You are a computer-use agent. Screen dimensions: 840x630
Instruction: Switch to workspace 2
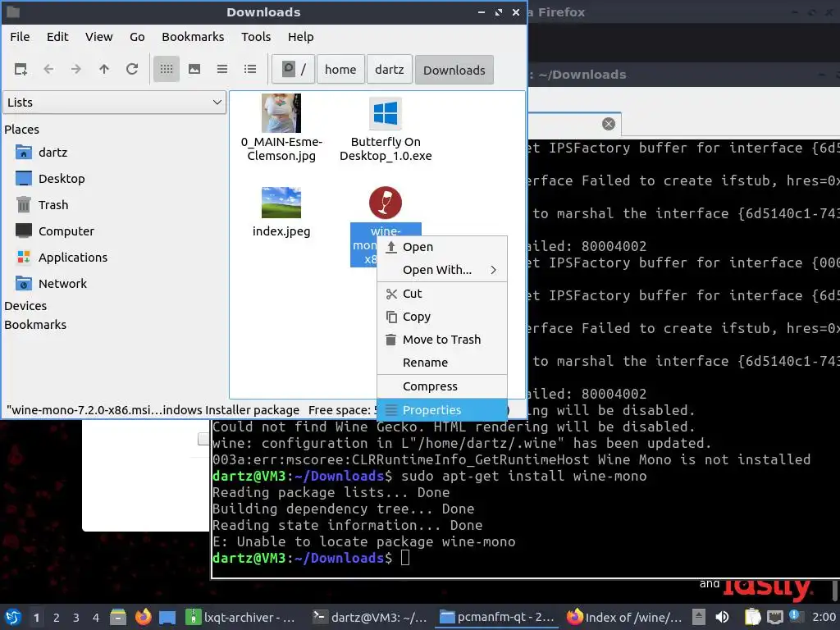pyautogui.click(x=57, y=618)
